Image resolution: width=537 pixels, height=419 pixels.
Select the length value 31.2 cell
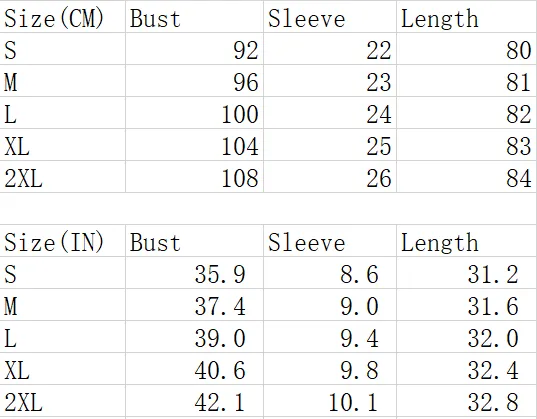(x=467, y=273)
